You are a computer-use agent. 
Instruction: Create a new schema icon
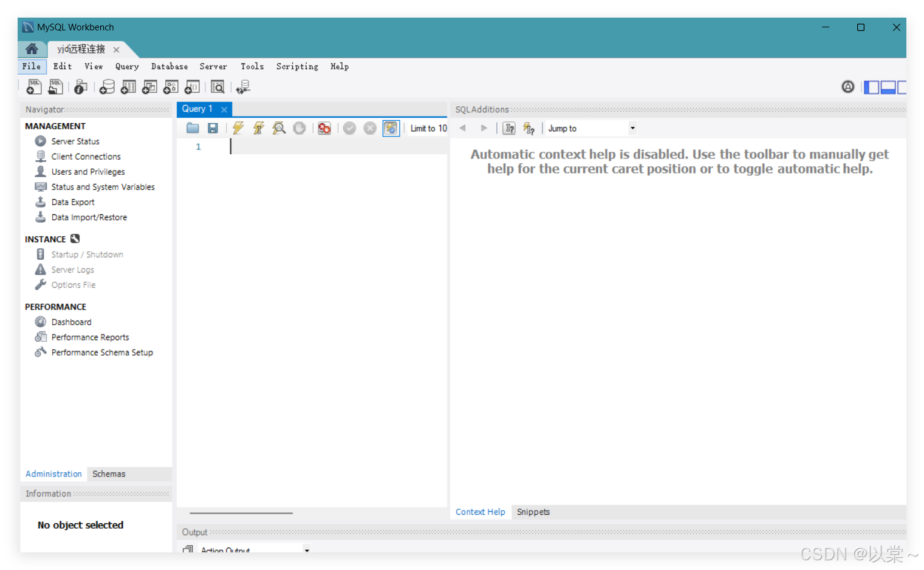[x=107, y=87]
